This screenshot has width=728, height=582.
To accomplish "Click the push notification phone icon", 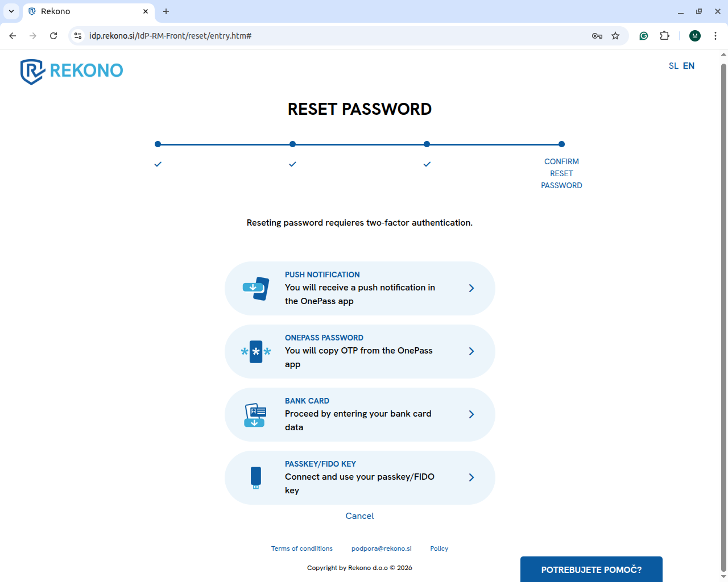I will (256, 289).
